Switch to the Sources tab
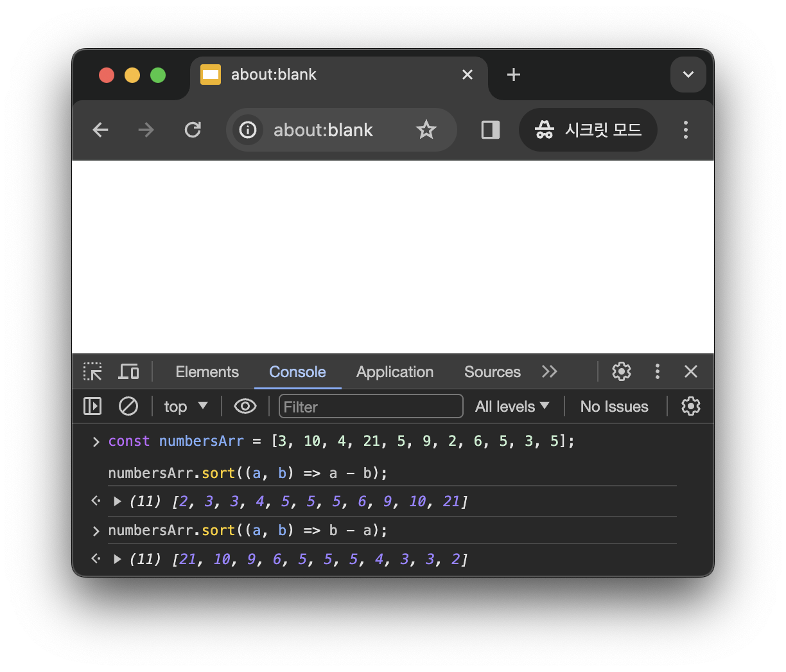 (x=493, y=372)
